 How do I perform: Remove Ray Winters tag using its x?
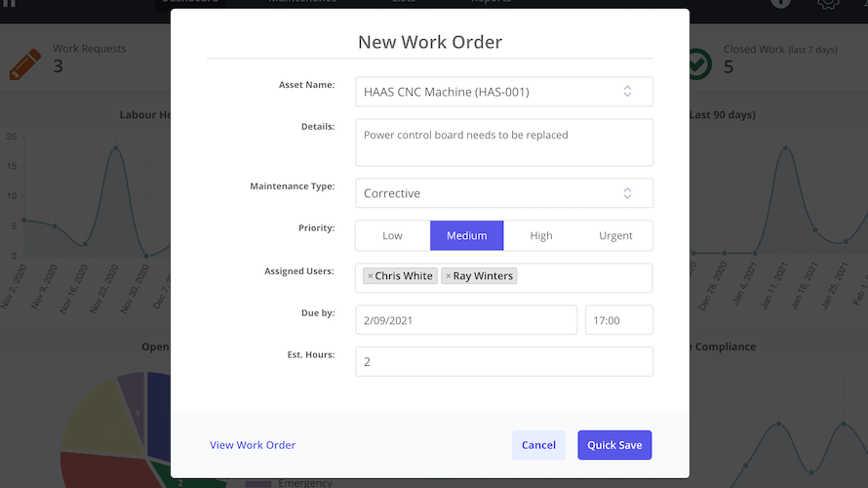[x=449, y=276]
